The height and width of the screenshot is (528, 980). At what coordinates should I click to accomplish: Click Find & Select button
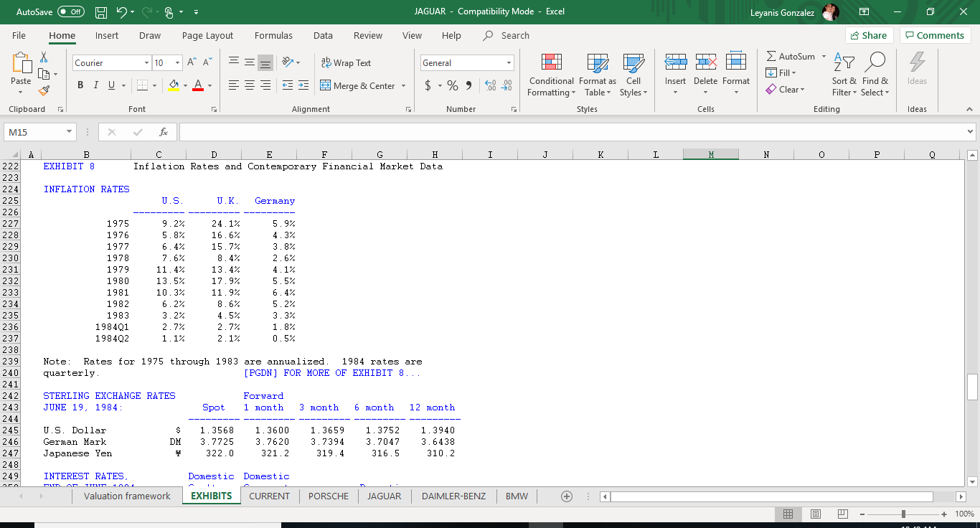click(875, 75)
